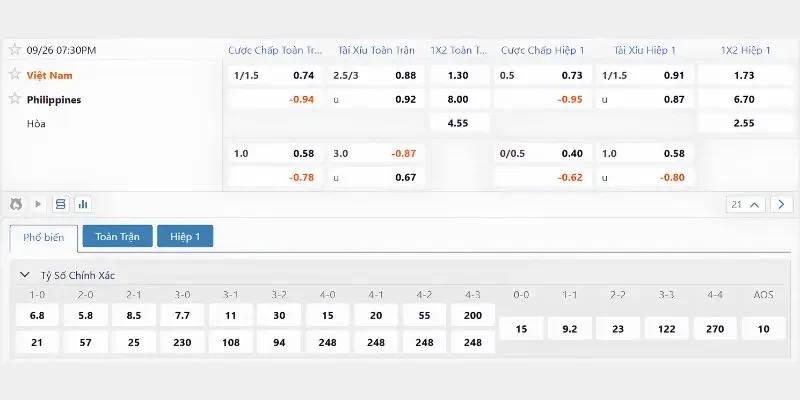Pick first-half over 1/1.5 odds 0.91
The image size is (800, 400).
pyautogui.click(x=645, y=76)
